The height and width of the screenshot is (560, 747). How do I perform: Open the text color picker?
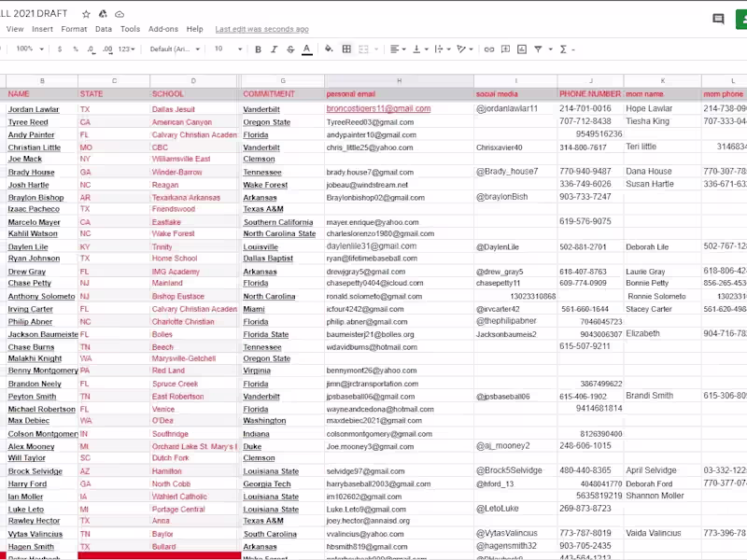(x=307, y=49)
